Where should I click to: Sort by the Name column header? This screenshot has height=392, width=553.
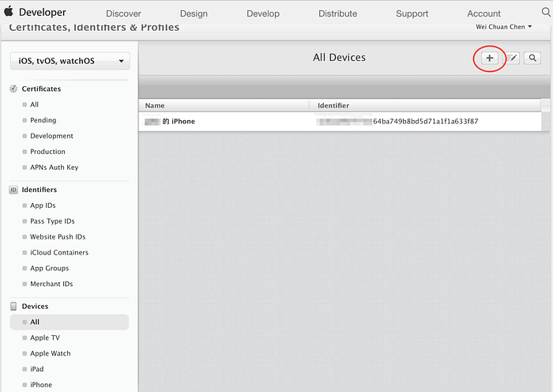click(155, 105)
